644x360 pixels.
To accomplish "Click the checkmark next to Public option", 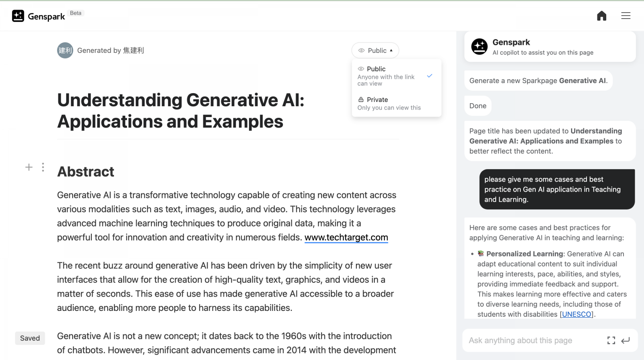I will coord(429,76).
